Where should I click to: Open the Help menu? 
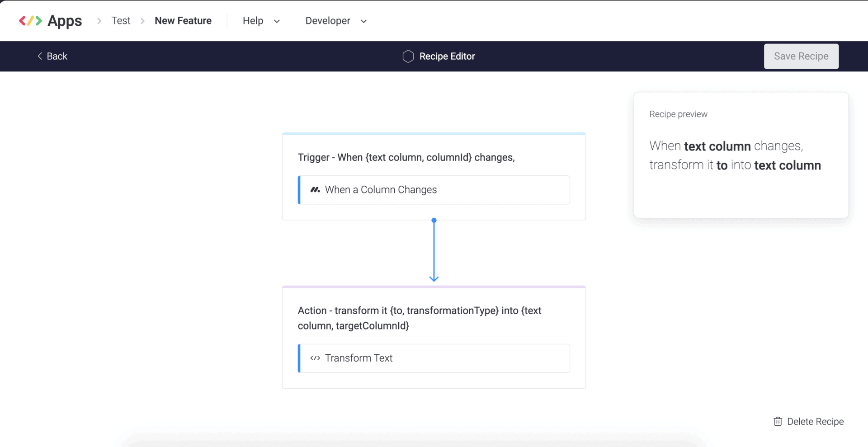[x=253, y=21]
